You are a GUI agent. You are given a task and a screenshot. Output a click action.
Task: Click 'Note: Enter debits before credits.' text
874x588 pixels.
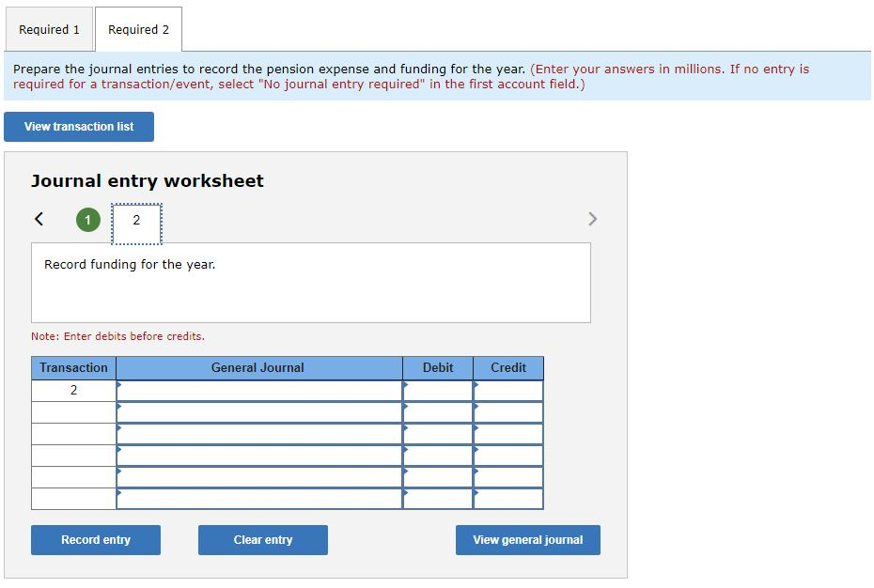point(117,336)
